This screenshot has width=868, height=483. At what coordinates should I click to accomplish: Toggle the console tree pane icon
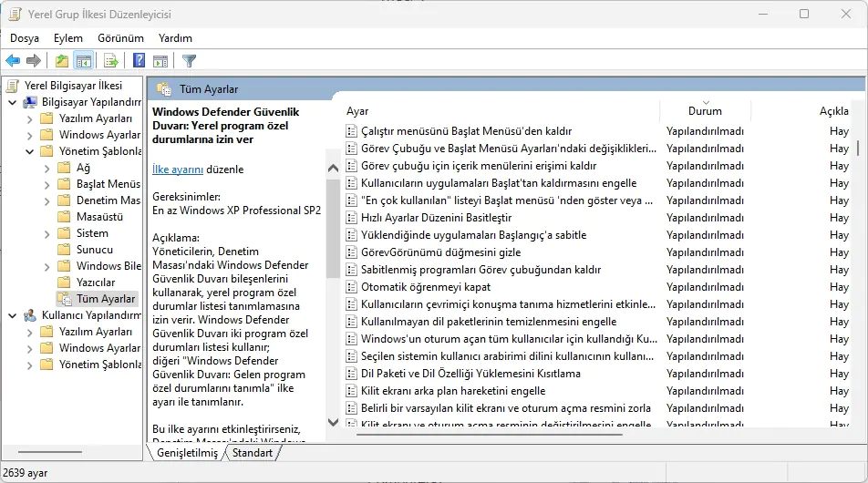click(84, 61)
